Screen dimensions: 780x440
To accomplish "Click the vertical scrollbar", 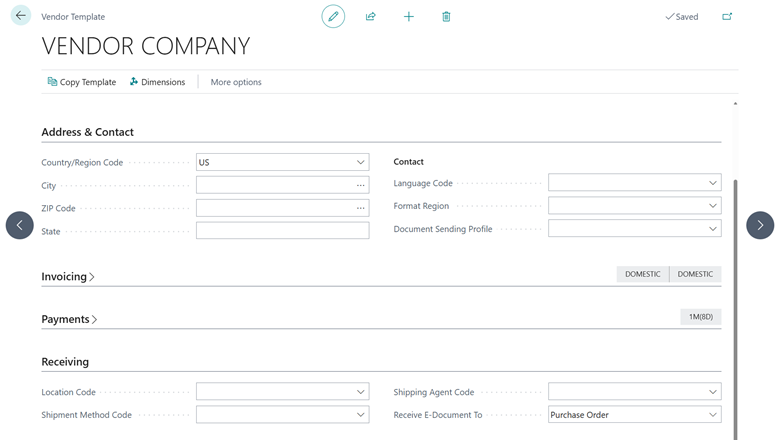I will click(736, 300).
